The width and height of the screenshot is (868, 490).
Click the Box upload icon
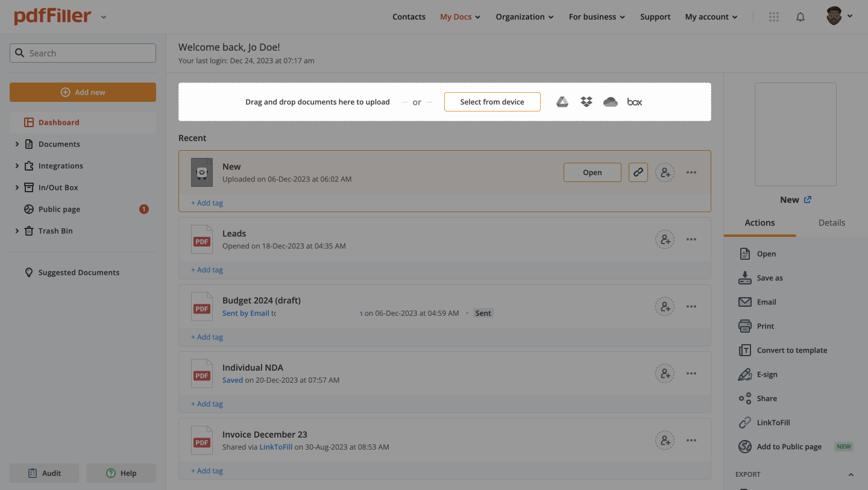click(634, 102)
